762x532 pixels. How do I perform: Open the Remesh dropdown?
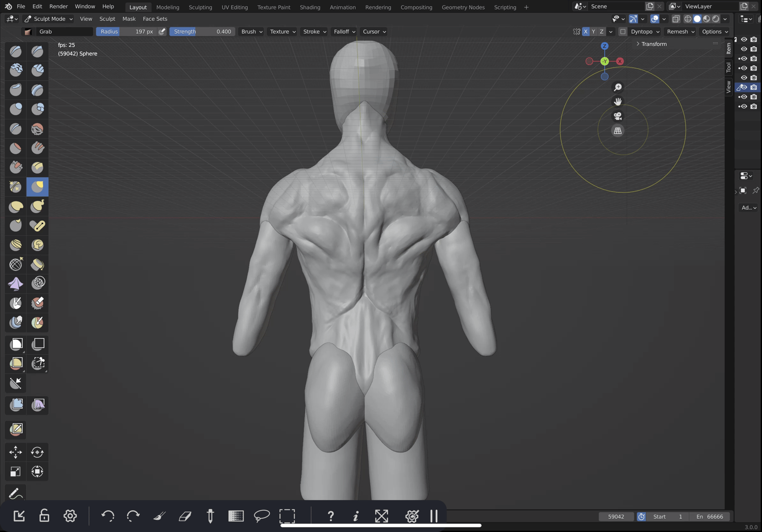point(681,31)
